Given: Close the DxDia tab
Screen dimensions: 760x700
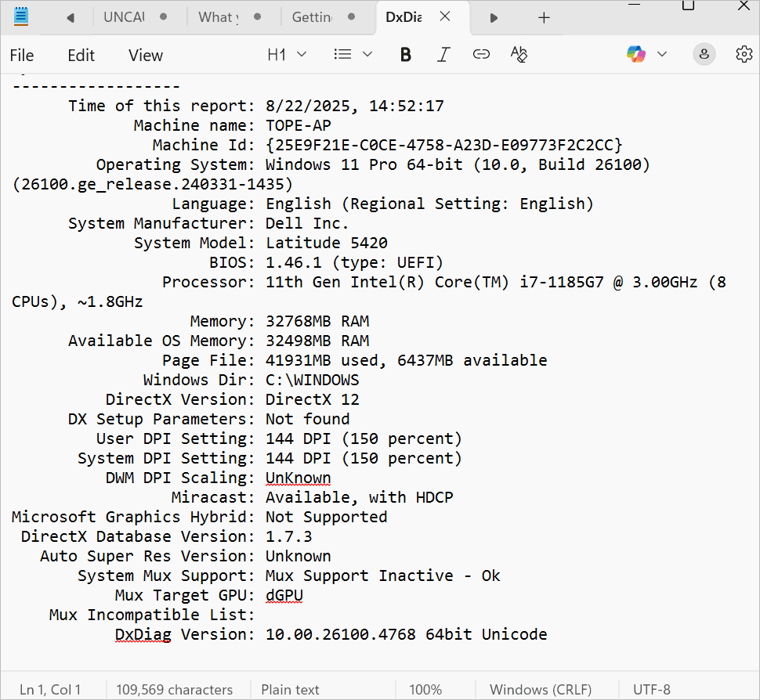Looking at the screenshot, I should pos(445,16).
